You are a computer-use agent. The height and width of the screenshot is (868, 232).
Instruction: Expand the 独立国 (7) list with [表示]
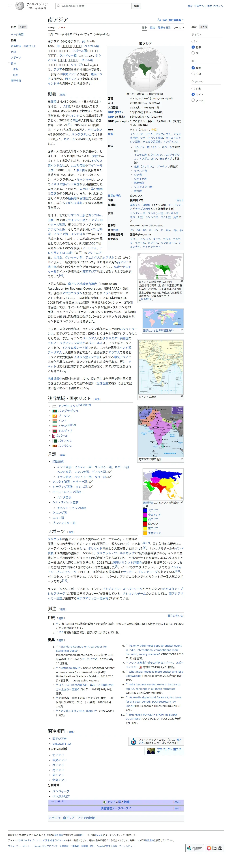(179, 200)
